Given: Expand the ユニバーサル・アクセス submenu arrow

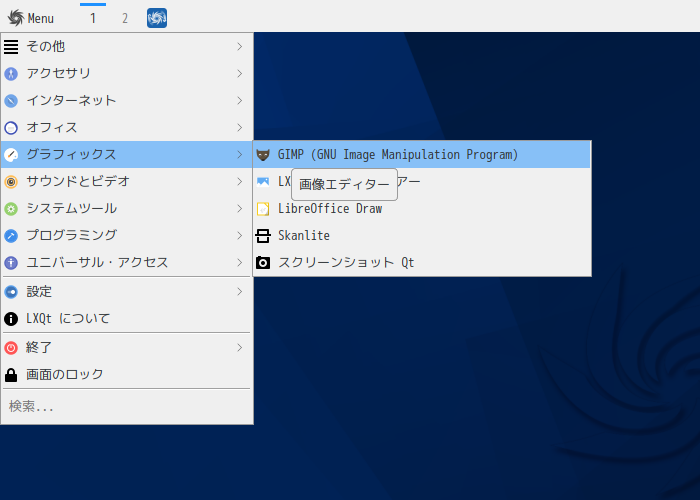Looking at the screenshot, I should point(240,262).
